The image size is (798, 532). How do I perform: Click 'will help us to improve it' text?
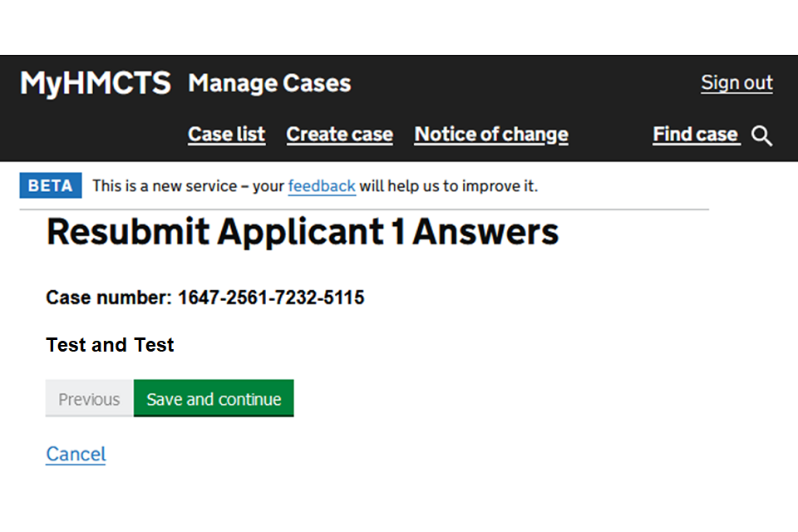tap(449, 186)
